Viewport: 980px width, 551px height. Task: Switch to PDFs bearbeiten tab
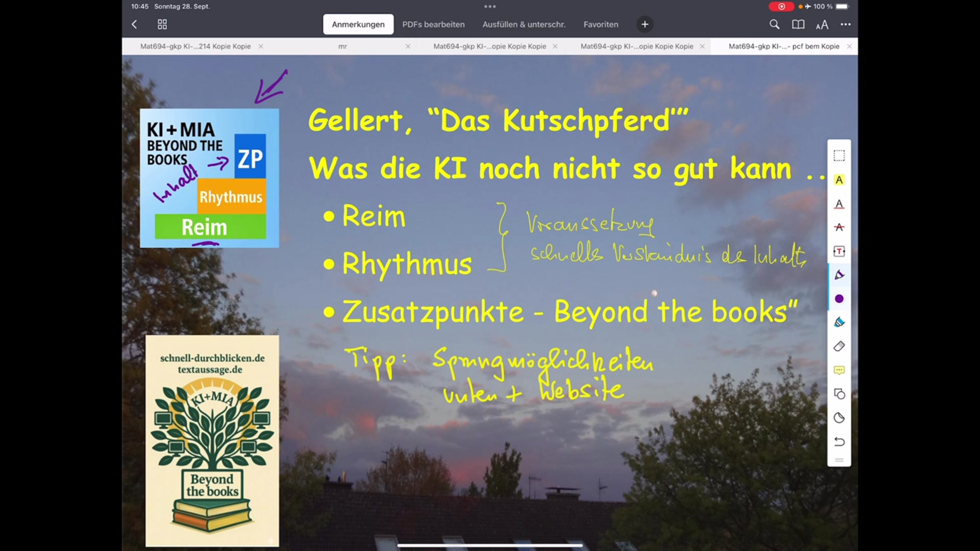point(433,24)
